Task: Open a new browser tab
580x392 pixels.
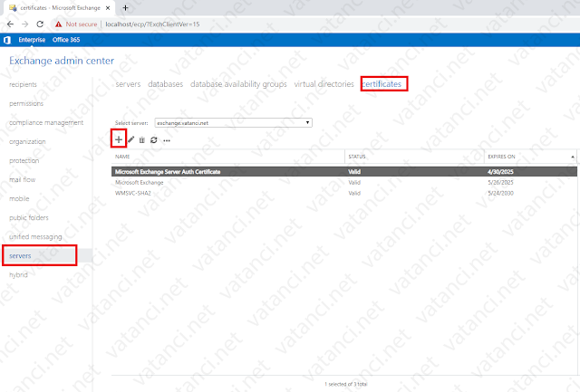Action: coord(125,8)
